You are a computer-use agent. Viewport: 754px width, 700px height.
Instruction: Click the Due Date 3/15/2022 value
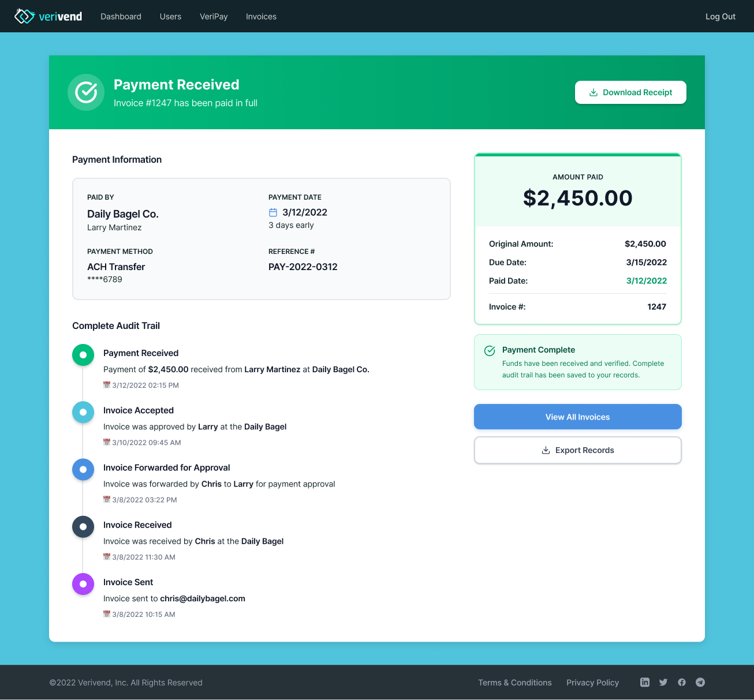coord(647,262)
